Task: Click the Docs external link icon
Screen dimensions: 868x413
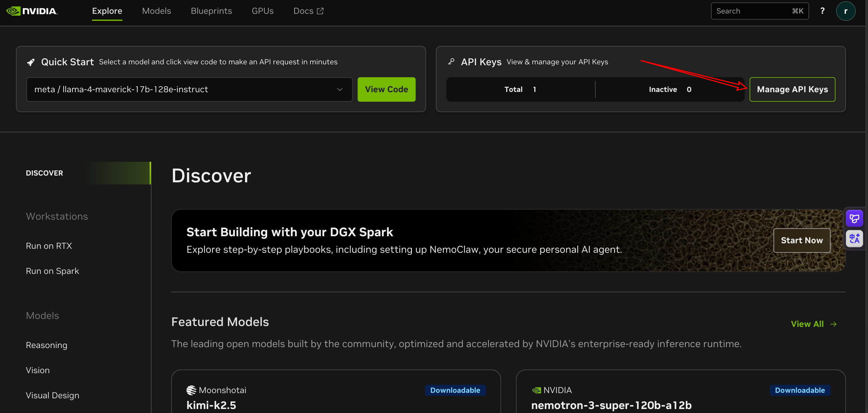Action: [x=320, y=11]
